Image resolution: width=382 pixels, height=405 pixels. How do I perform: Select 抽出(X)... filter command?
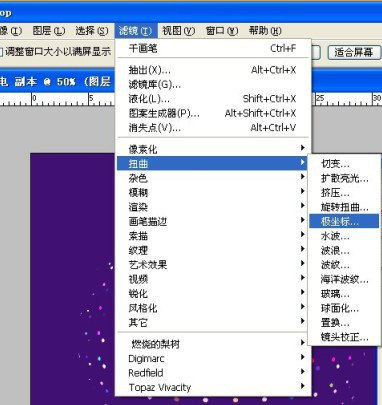[x=213, y=70]
